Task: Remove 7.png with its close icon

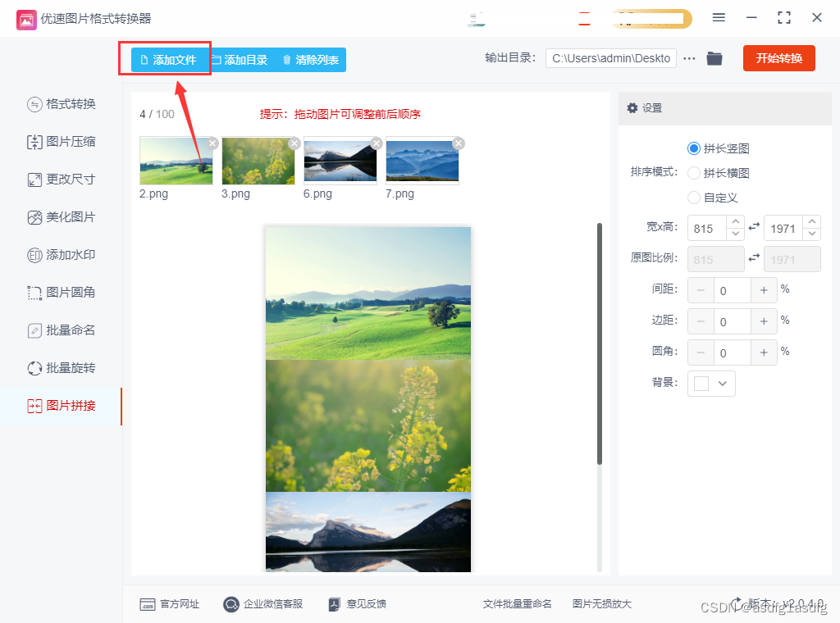Action: [x=459, y=143]
